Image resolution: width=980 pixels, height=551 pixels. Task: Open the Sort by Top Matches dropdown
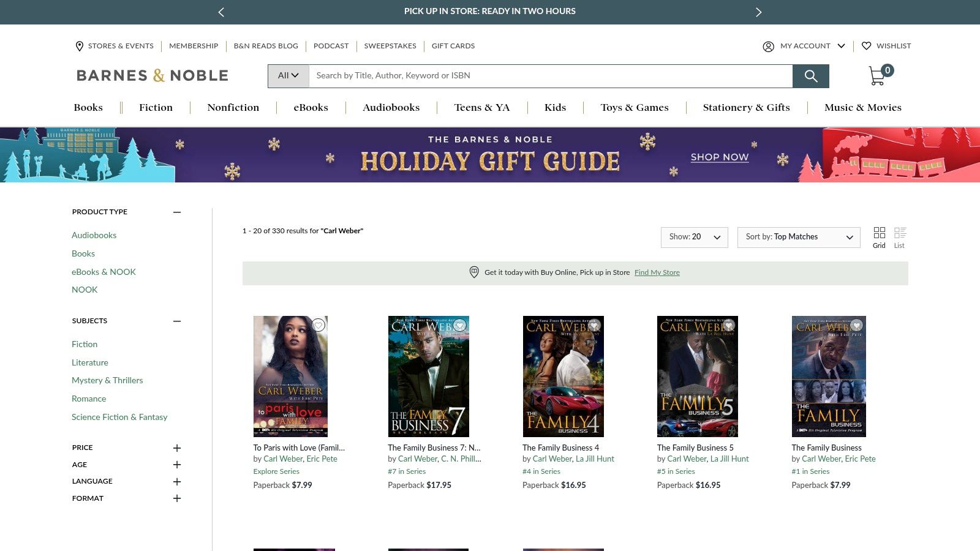point(798,237)
